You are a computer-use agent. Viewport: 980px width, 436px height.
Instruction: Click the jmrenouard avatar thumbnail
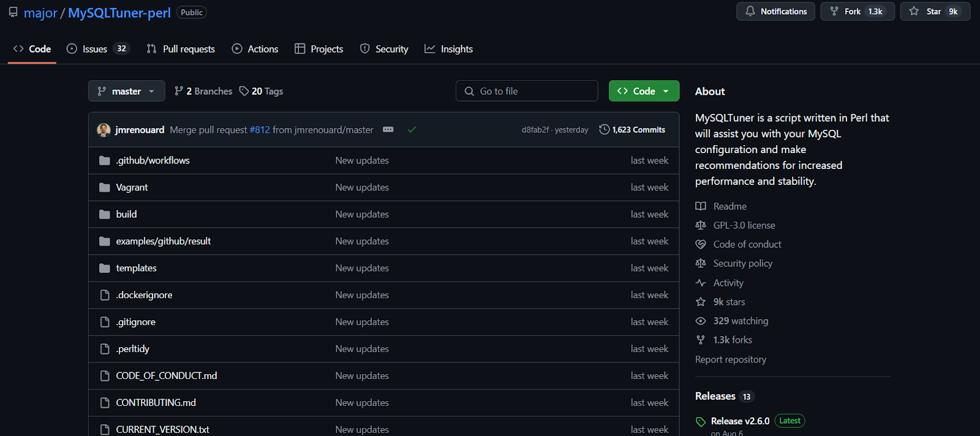pyautogui.click(x=104, y=130)
